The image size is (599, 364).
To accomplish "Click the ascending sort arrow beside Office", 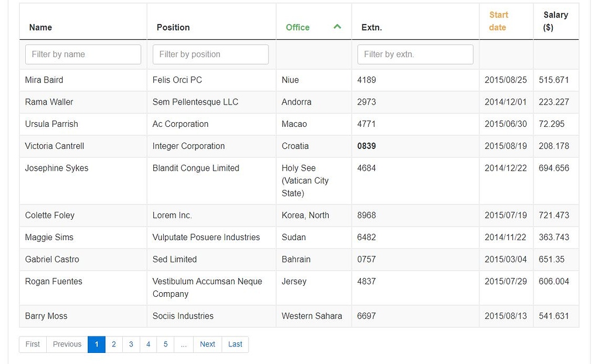I will tap(337, 27).
